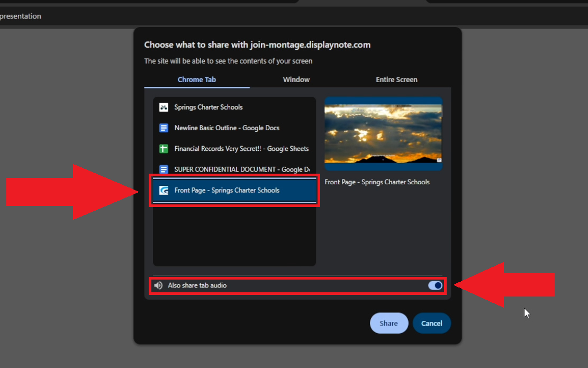This screenshot has width=588, height=368.
Task: Switch to the Window tab
Action: click(x=296, y=79)
